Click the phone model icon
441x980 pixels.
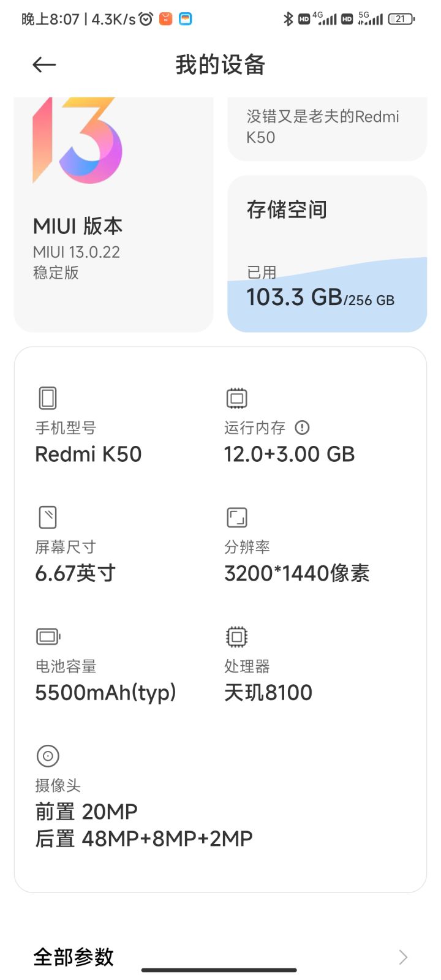click(48, 398)
